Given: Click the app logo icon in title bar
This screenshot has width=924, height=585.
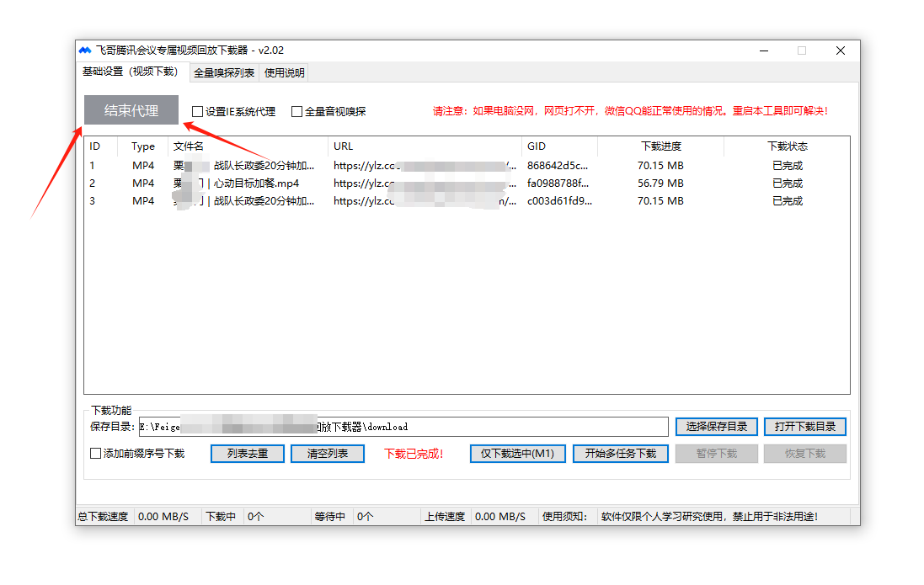Looking at the screenshot, I should [85, 51].
